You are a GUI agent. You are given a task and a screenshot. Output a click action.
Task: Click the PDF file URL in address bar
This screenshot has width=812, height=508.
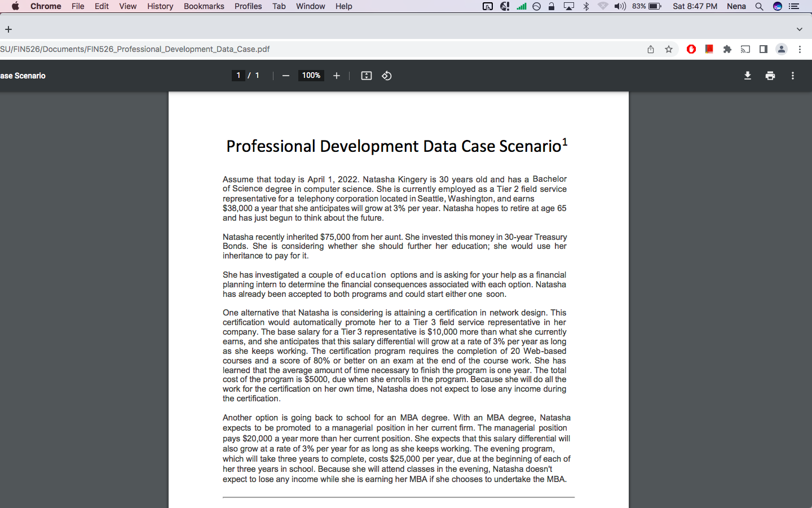pos(135,49)
